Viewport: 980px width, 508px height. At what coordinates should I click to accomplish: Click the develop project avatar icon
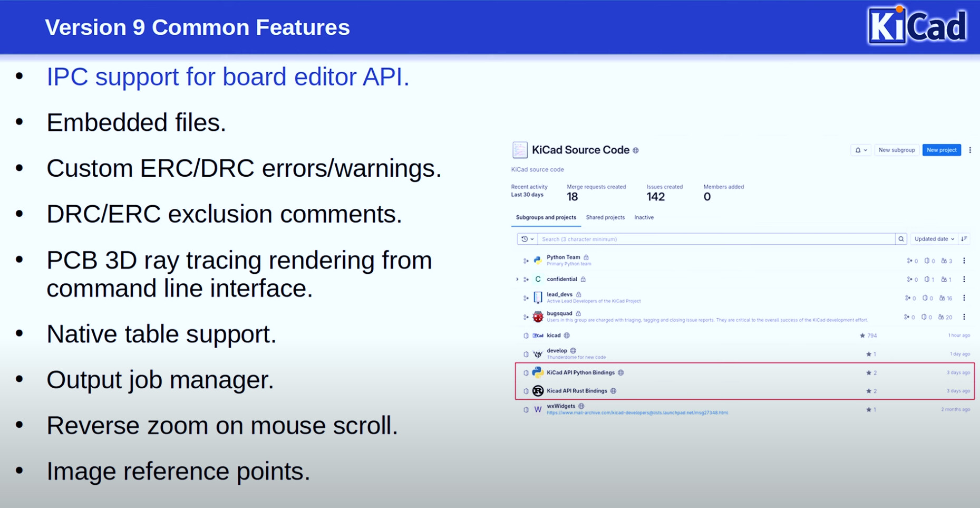tap(538, 354)
